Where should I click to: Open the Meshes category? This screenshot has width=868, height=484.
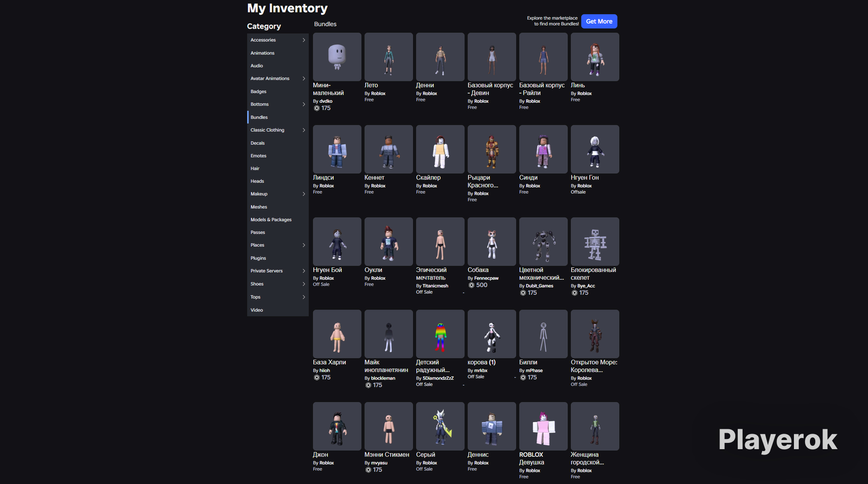tap(278, 207)
